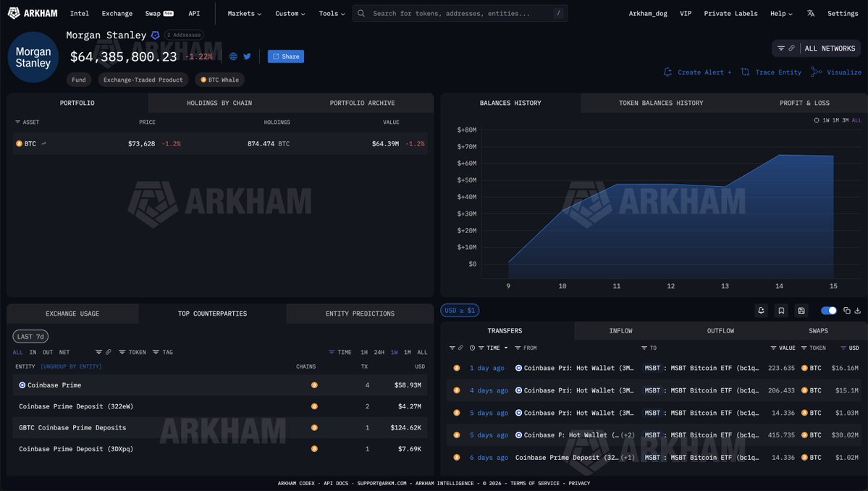
Task: Click the blue Share button
Action: pyautogui.click(x=285, y=56)
